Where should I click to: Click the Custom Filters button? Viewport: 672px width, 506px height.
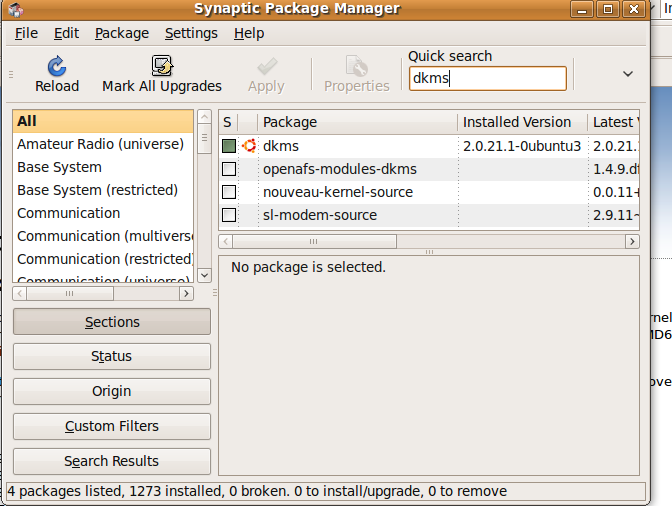click(x=112, y=426)
